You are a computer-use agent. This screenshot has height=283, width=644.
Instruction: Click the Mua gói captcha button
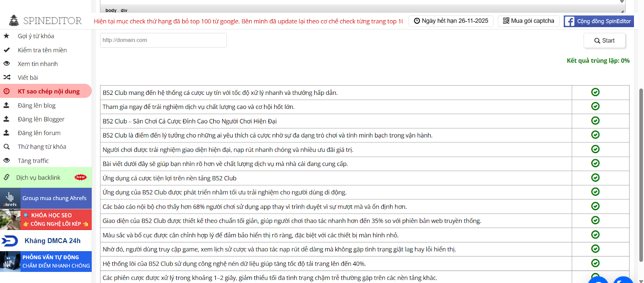pos(528,21)
